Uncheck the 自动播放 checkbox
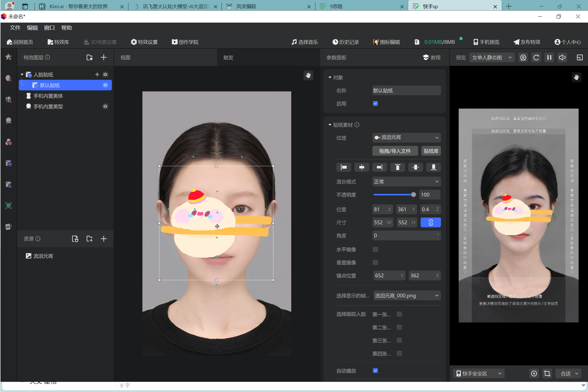Screen dimensions: 588x392 click(x=375, y=370)
